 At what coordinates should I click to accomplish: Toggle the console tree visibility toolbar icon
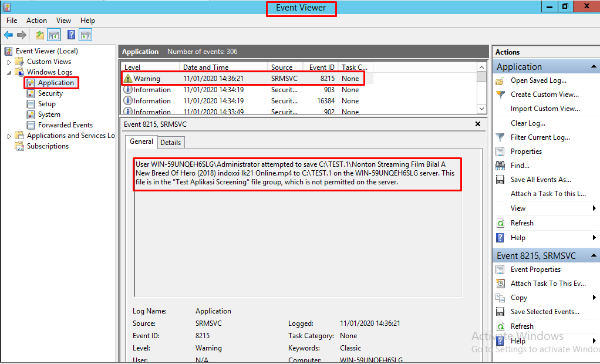[x=53, y=35]
